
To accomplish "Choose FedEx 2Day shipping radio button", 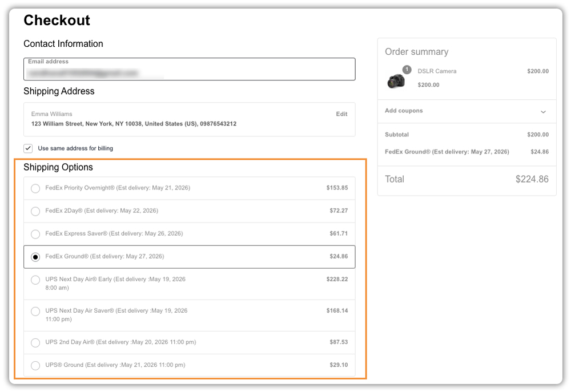I will click(x=35, y=211).
